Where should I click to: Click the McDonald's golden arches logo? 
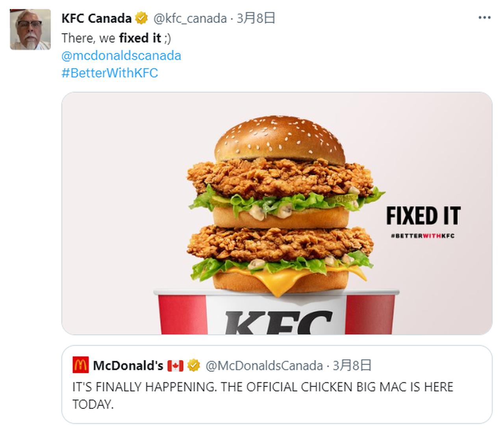[80, 365]
